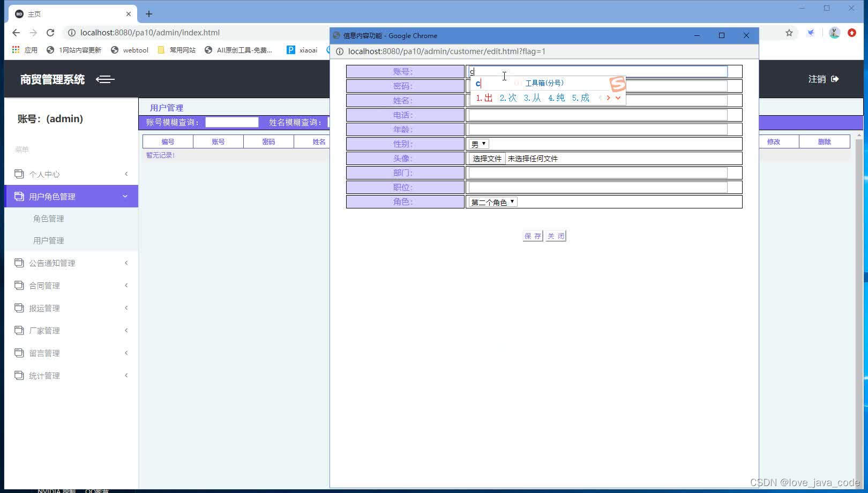This screenshot has width=868, height=493.
Task: Expand the 统计管理 chevron
Action: pyautogui.click(x=126, y=375)
